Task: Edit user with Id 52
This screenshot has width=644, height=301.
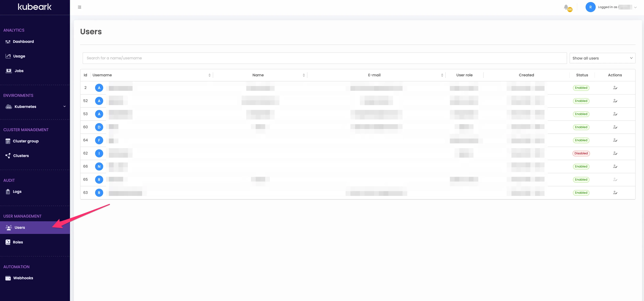Action: (615, 101)
